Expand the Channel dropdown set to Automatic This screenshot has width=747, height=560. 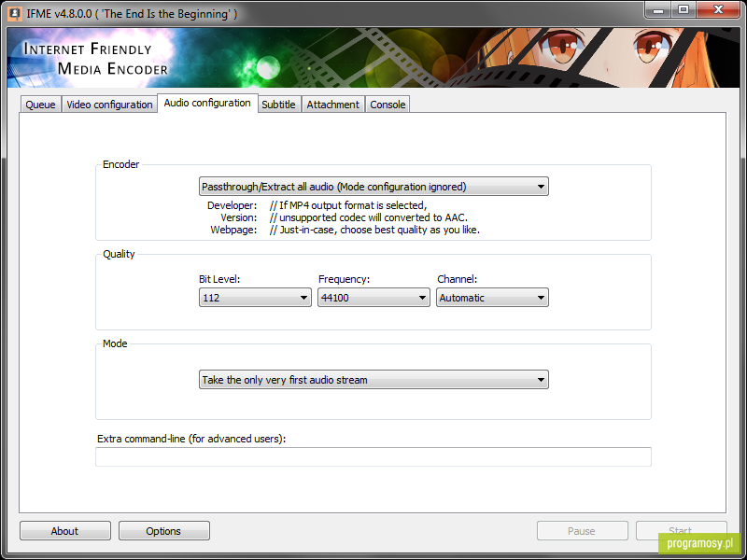click(492, 298)
